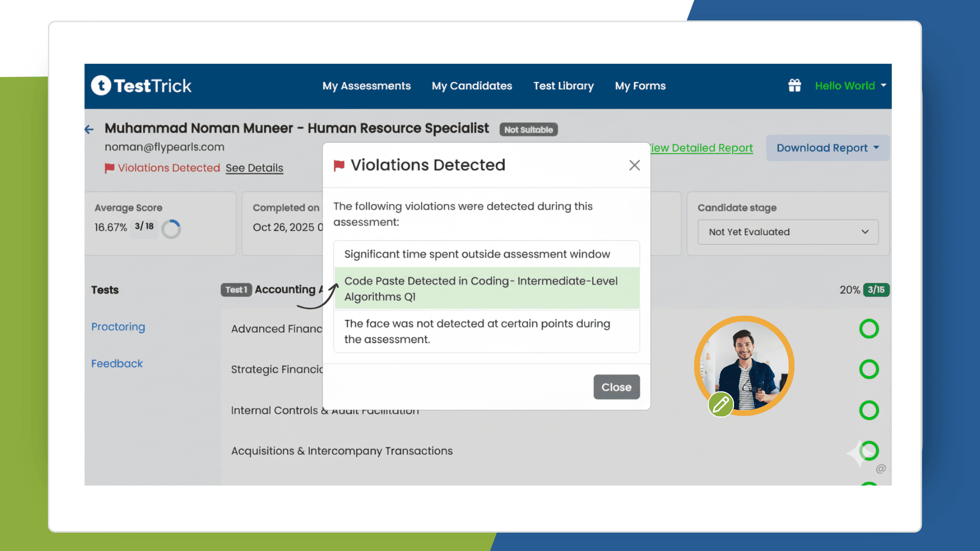Click the TestTrick logo icon
980x551 pixels.
101,86
